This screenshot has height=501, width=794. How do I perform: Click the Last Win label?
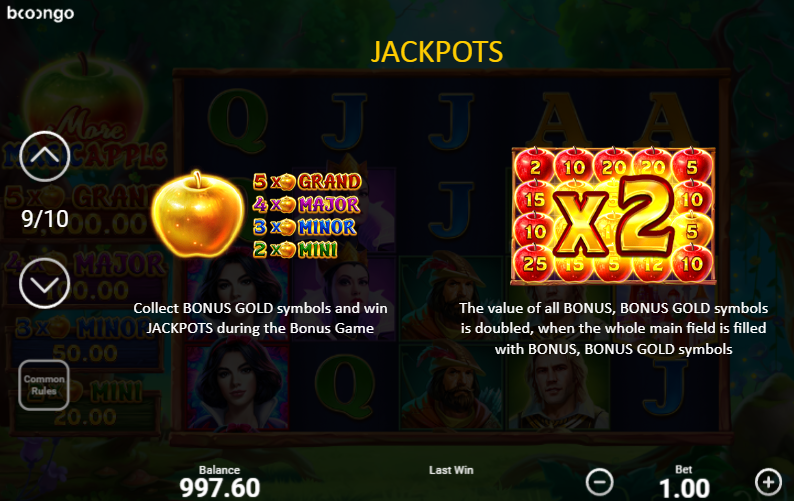click(451, 470)
